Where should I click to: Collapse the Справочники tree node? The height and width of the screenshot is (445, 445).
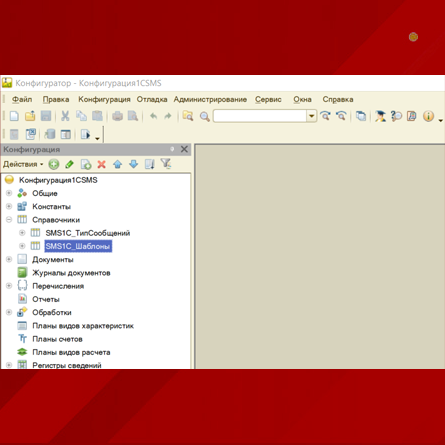pos(9,220)
